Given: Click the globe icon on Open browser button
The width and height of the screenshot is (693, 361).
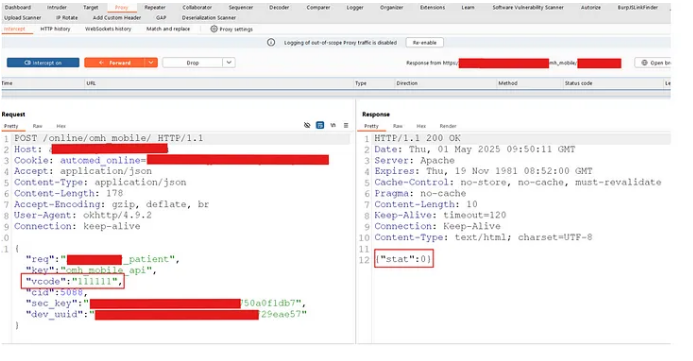Looking at the screenshot, I should click(644, 63).
